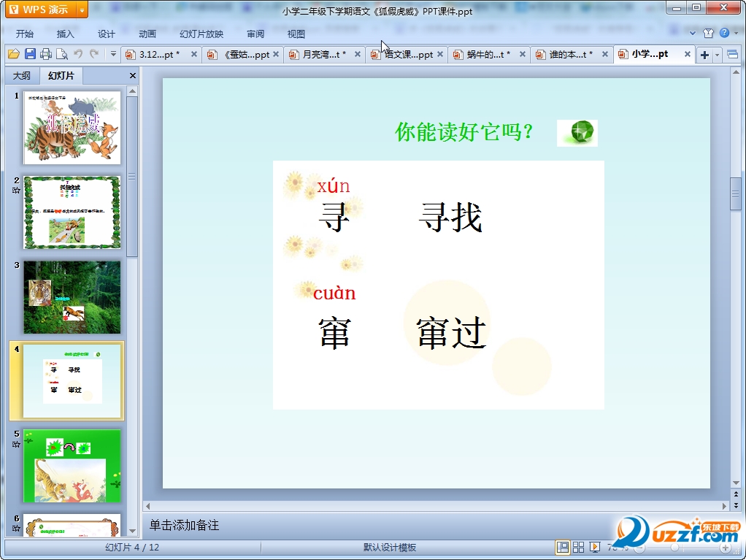Switch to the 大纲 outline panel tab
Viewport: 746px width, 560px height.
pyautogui.click(x=21, y=76)
